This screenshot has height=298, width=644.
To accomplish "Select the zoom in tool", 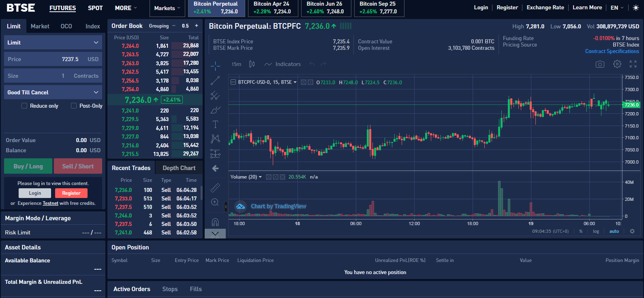I will 215,202.
